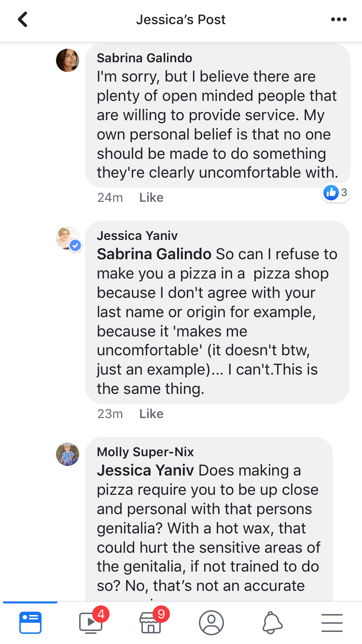The width and height of the screenshot is (362, 644).
Task: View the thumbs-up reactions on Sabrina's comment
Action: point(336,193)
